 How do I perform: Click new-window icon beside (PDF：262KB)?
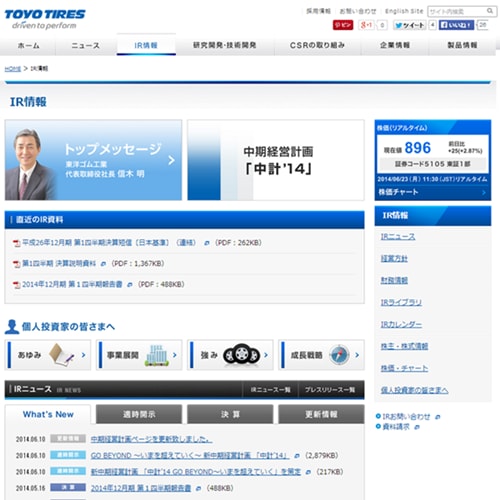(x=207, y=243)
